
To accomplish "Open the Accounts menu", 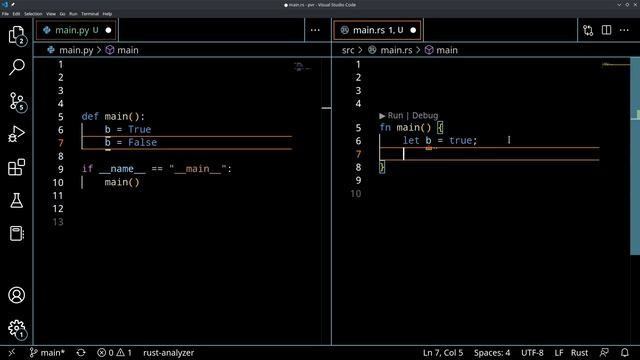I will coord(16,295).
